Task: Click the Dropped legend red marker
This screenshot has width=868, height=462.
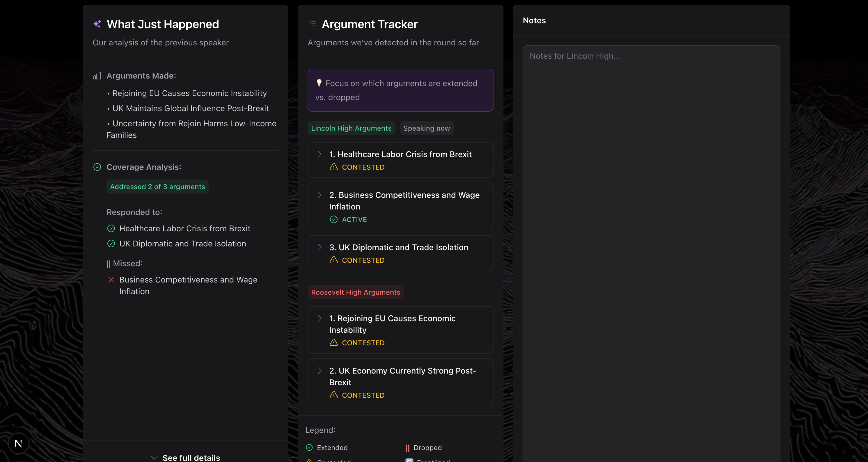Action: click(x=407, y=448)
